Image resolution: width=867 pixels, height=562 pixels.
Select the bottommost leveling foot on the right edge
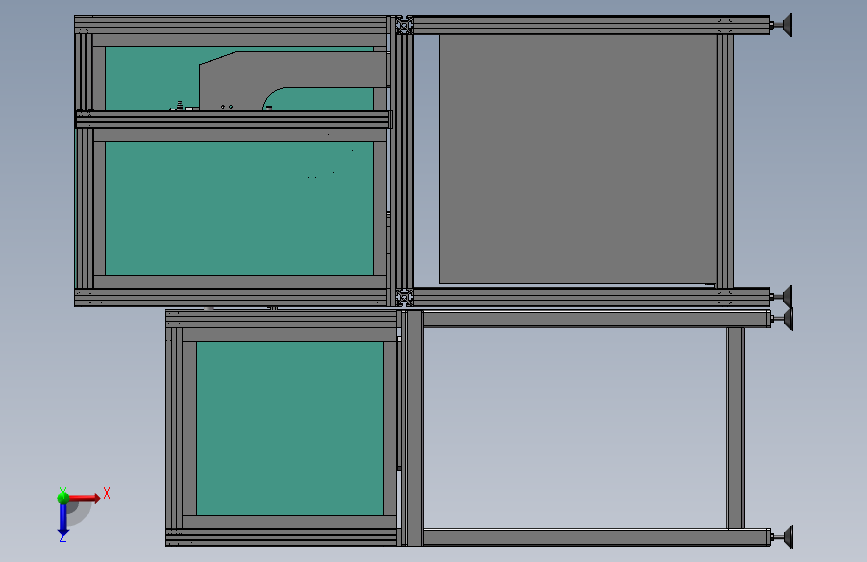click(x=782, y=537)
